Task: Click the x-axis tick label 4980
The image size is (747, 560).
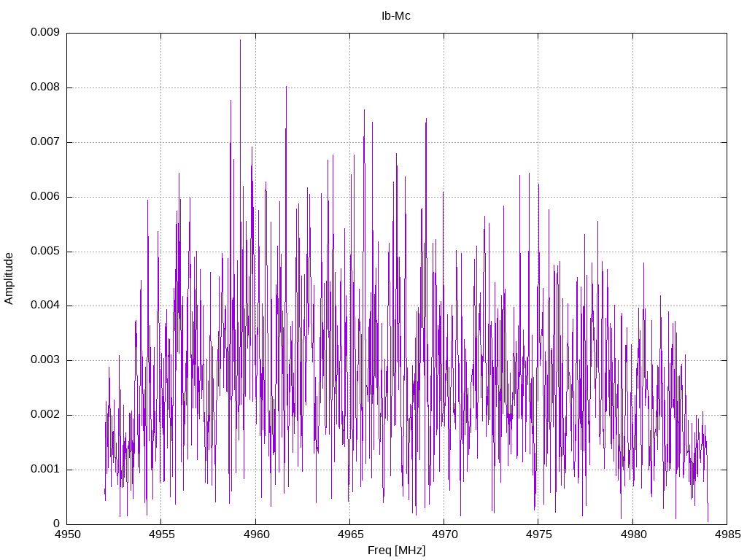Action: [x=633, y=534]
